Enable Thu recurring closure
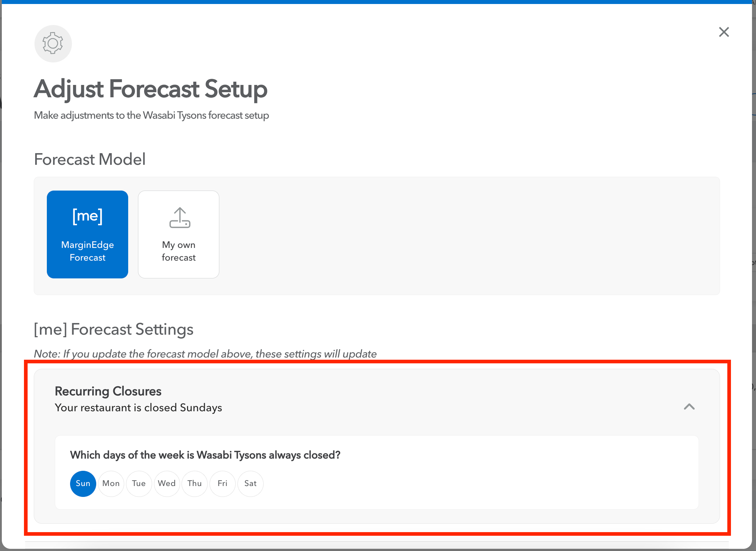Screen dimensions: 756x551 [195, 483]
